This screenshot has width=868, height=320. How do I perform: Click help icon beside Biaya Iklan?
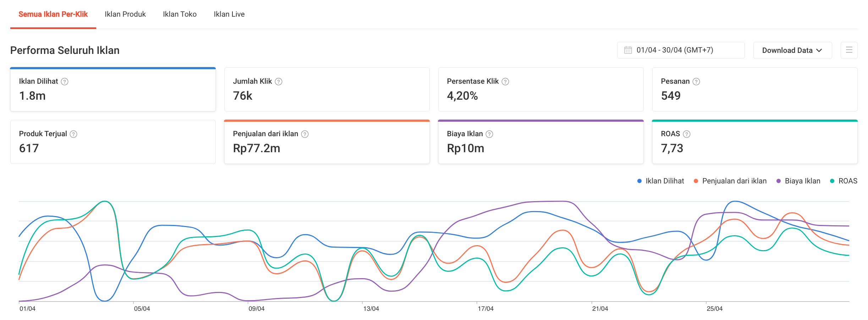(x=489, y=134)
